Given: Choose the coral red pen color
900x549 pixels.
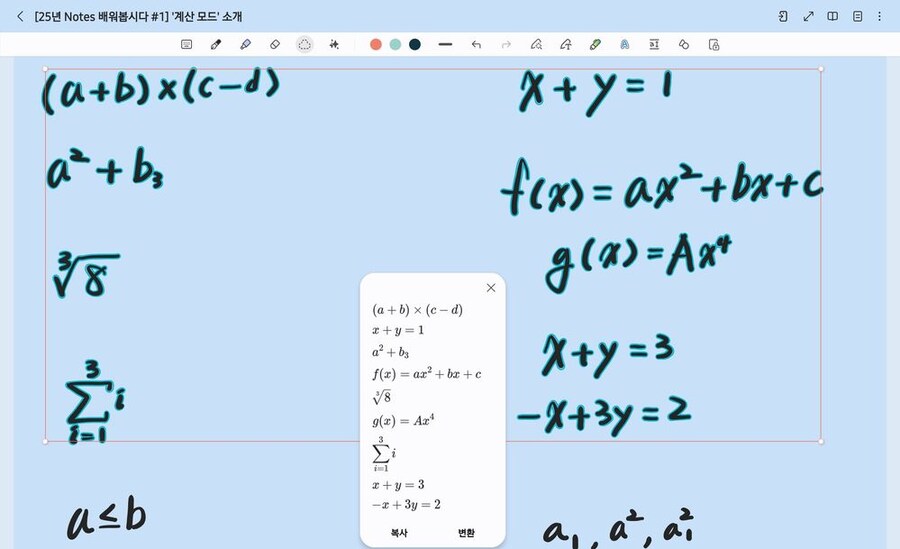Looking at the screenshot, I should (x=376, y=44).
